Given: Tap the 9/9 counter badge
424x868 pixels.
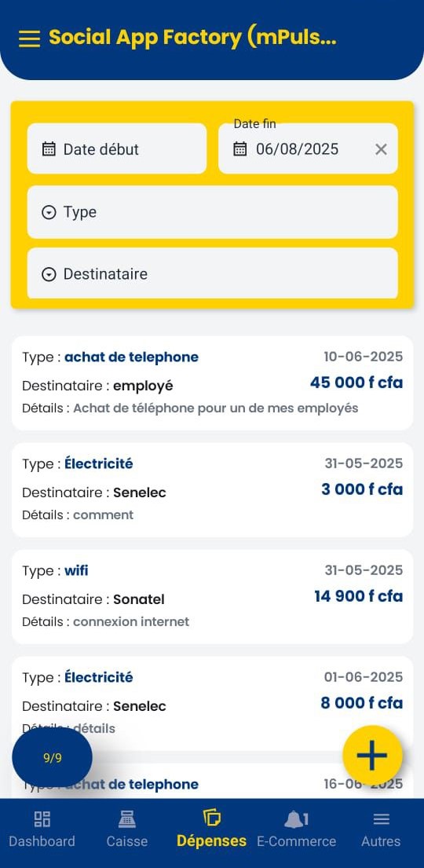Looking at the screenshot, I should (52, 758).
